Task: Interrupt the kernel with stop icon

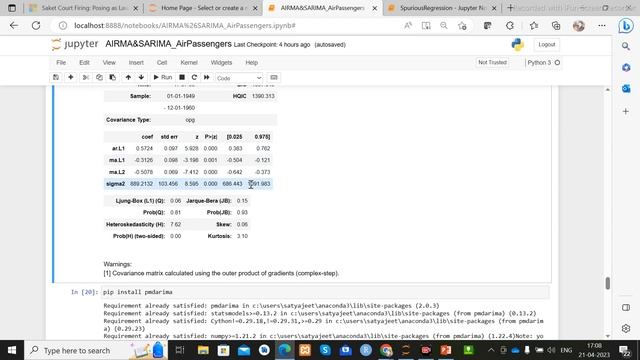Action: click(x=182, y=78)
